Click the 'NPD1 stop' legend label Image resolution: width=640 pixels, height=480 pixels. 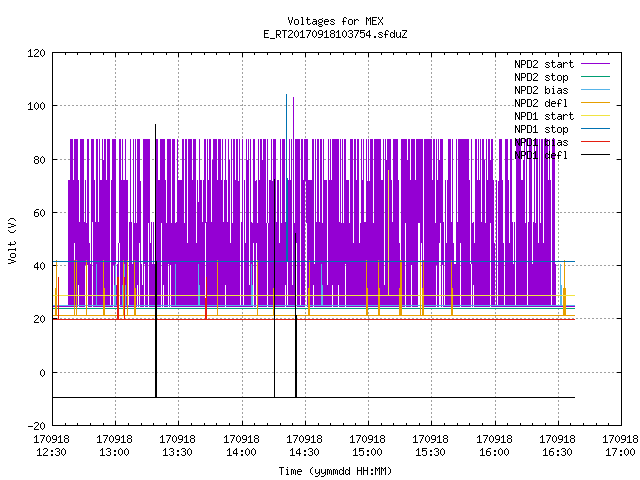tap(541, 129)
